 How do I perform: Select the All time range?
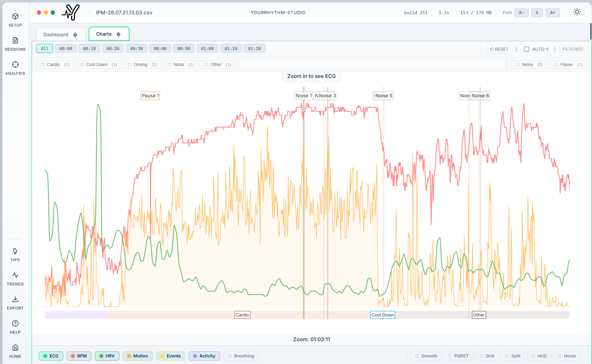pyautogui.click(x=45, y=49)
